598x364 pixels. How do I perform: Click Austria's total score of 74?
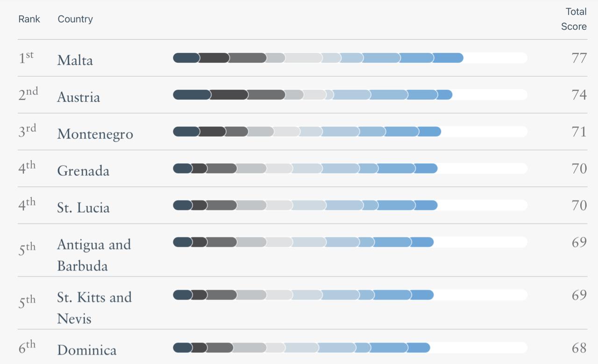click(579, 95)
